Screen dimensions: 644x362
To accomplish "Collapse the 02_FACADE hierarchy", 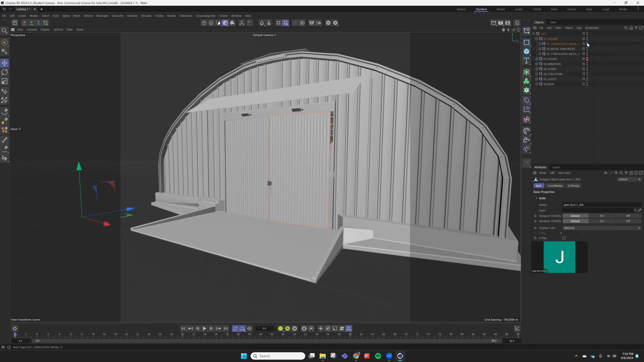I will pyautogui.click(x=537, y=39).
